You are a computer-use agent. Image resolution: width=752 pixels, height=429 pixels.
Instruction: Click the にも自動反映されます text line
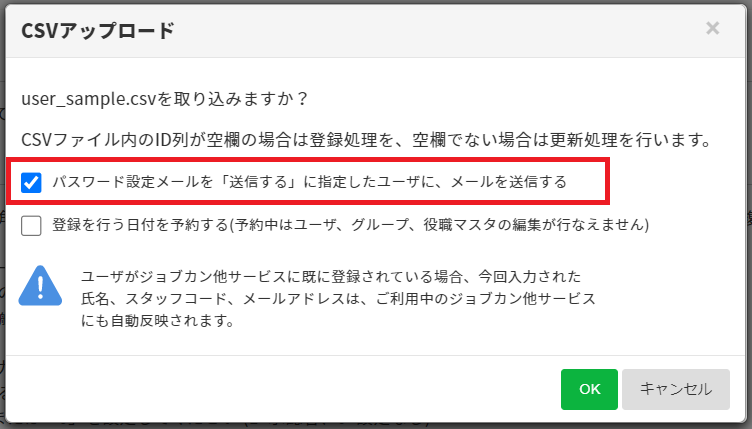157,321
